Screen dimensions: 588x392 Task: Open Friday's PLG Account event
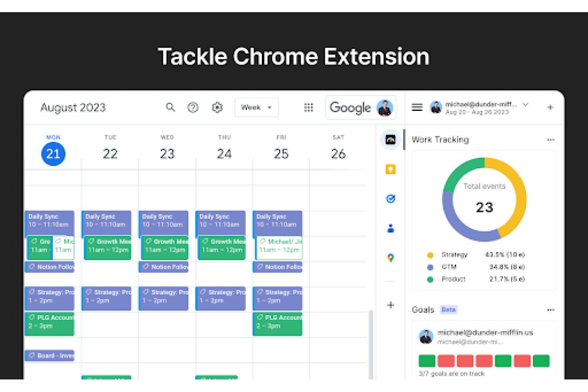(x=278, y=324)
